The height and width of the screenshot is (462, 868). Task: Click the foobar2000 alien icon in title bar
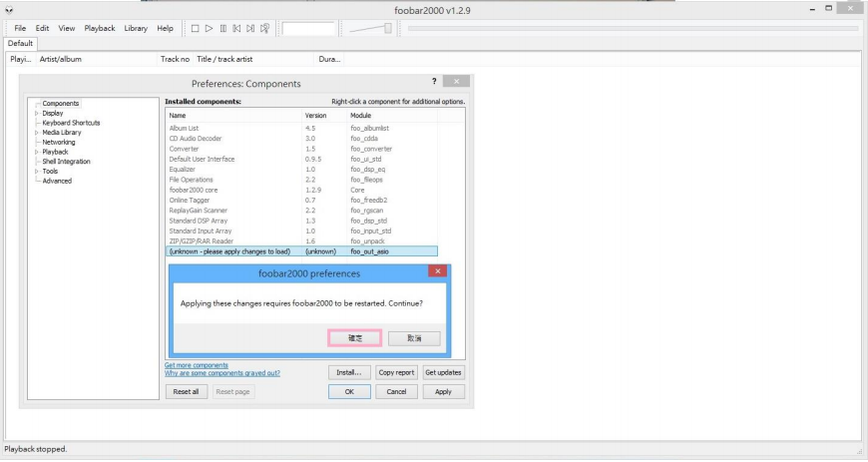9,10
